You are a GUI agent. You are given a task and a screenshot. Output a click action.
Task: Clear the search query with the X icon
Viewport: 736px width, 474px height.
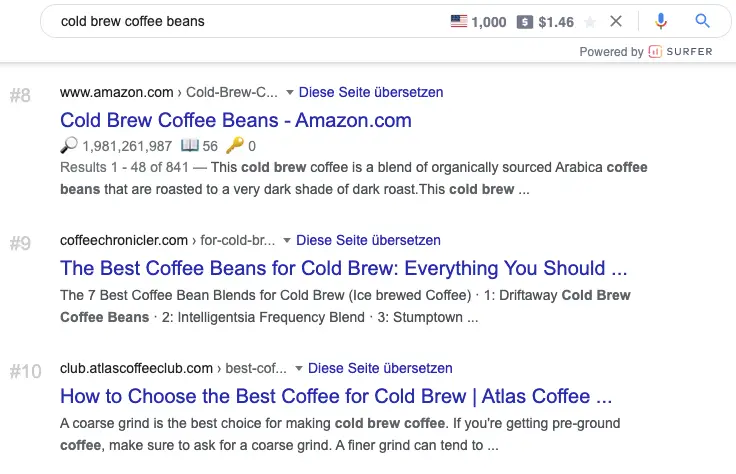point(616,21)
